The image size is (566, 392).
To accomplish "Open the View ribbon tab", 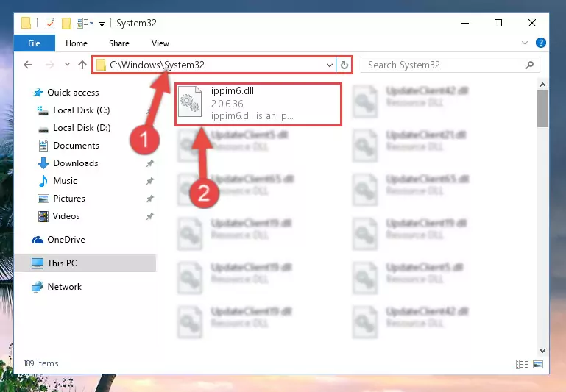I will coord(160,43).
